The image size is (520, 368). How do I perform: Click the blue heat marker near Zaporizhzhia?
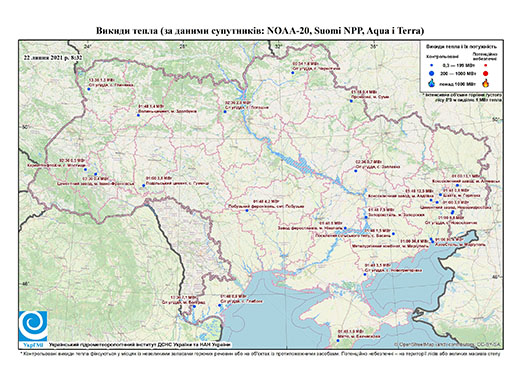pos(366,217)
